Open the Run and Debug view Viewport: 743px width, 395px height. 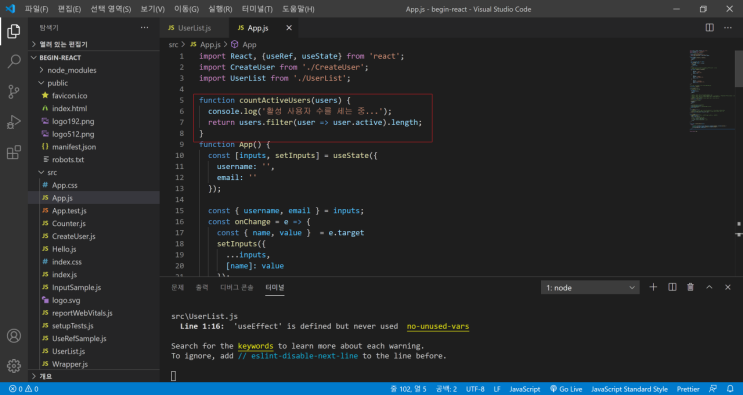[14, 122]
